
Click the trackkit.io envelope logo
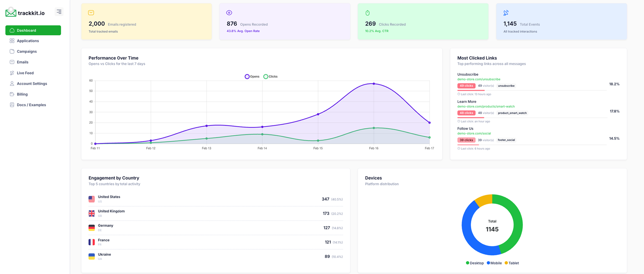(10, 13)
